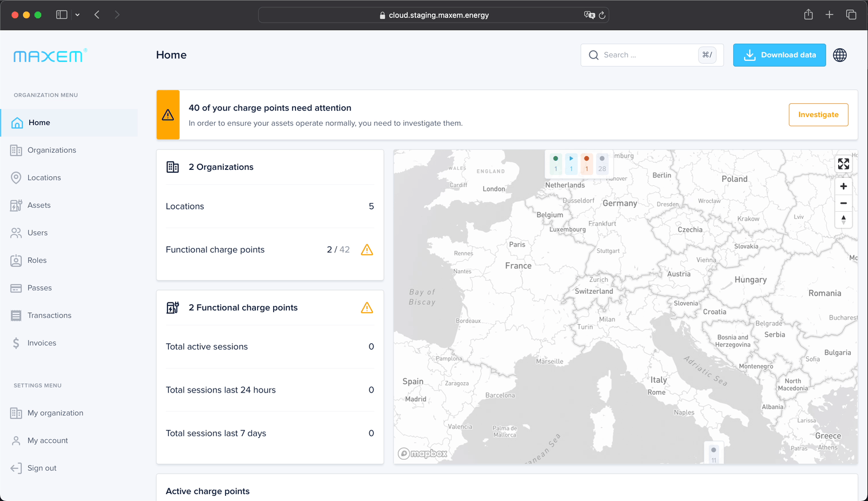The image size is (868, 501).
Task: Reload the page in the address bar
Action: pyautogui.click(x=602, y=15)
